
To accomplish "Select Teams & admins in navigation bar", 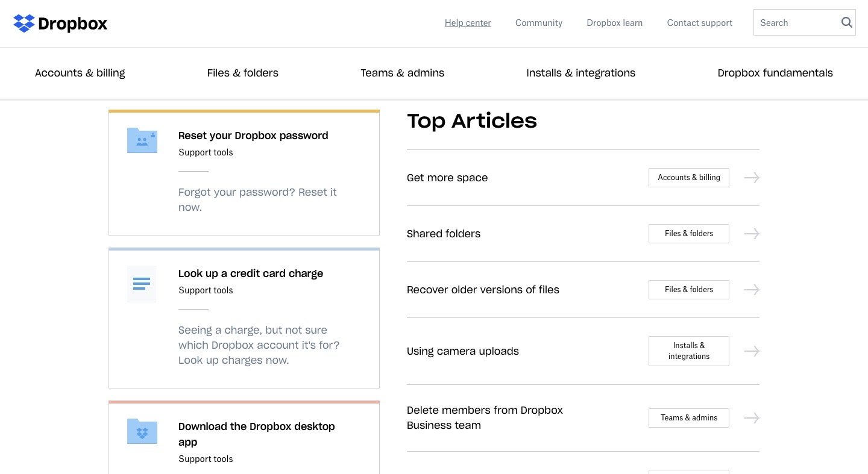I will click(402, 73).
